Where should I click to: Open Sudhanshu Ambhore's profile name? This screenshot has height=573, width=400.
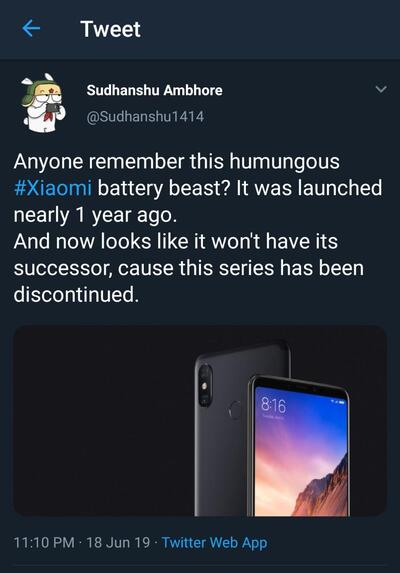pyautogui.click(x=154, y=90)
